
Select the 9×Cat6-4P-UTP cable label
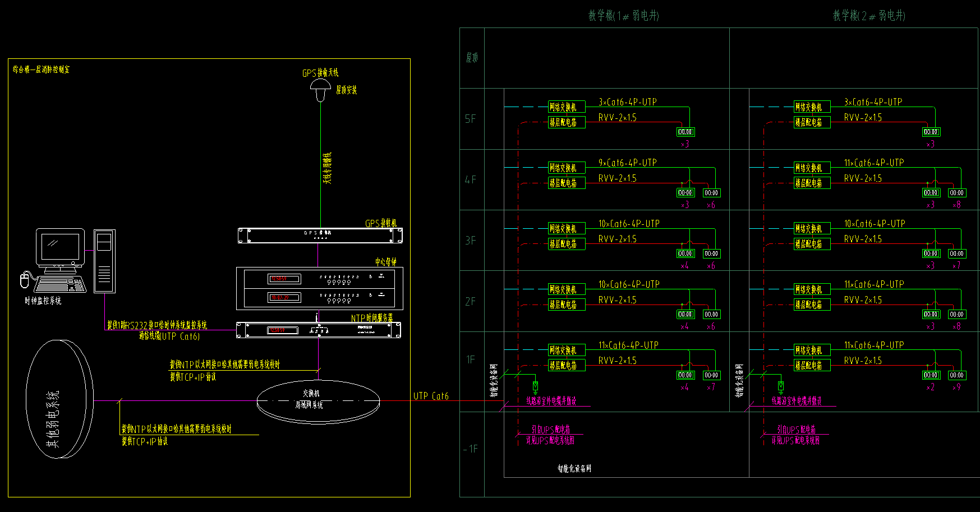tap(627, 163)
